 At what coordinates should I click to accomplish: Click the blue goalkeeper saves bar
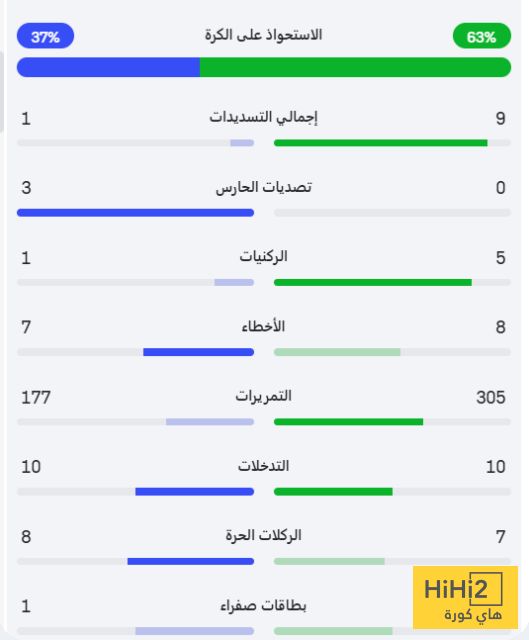136,213
